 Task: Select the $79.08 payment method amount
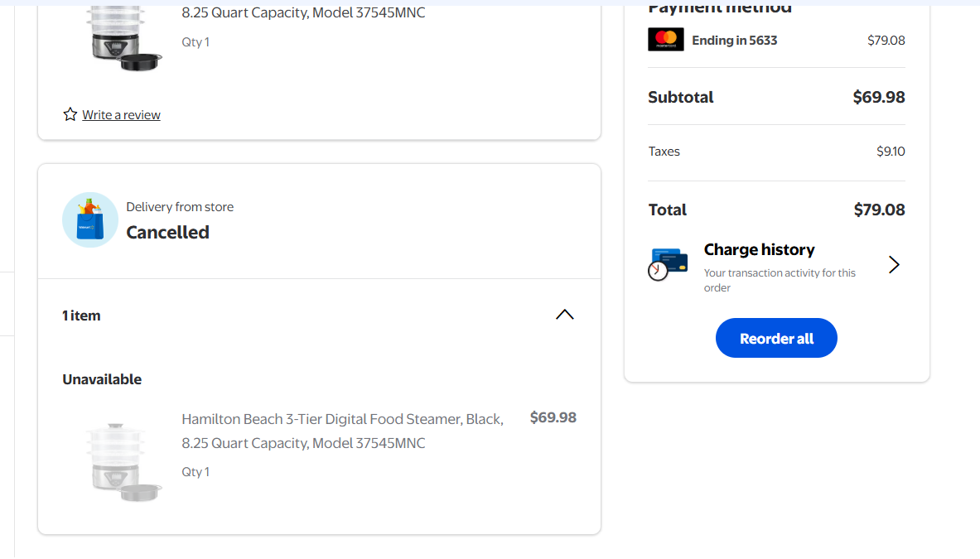click(x=886, y=41)
